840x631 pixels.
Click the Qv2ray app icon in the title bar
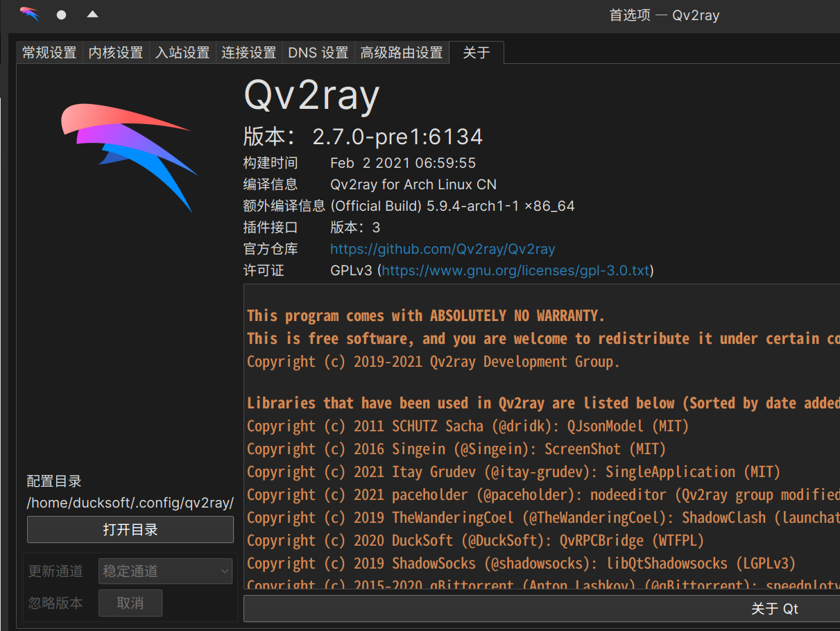click(28, 15)
